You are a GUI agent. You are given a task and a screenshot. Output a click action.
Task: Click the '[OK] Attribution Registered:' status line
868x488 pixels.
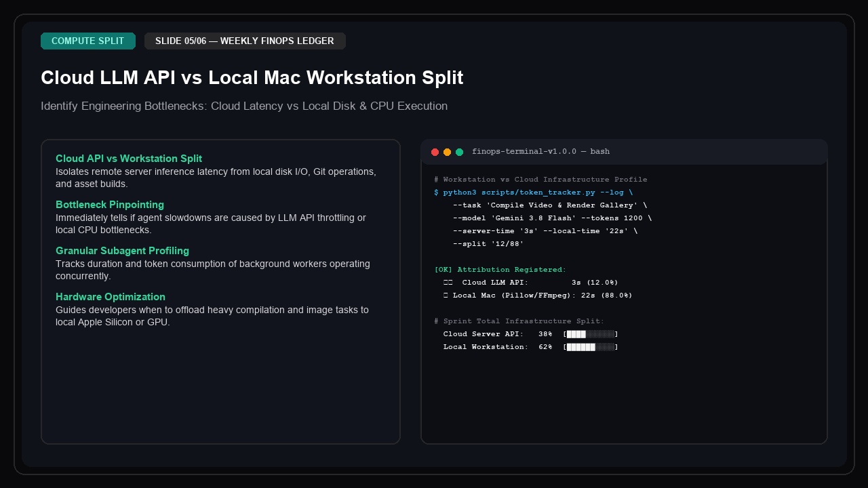coord(500,270)
